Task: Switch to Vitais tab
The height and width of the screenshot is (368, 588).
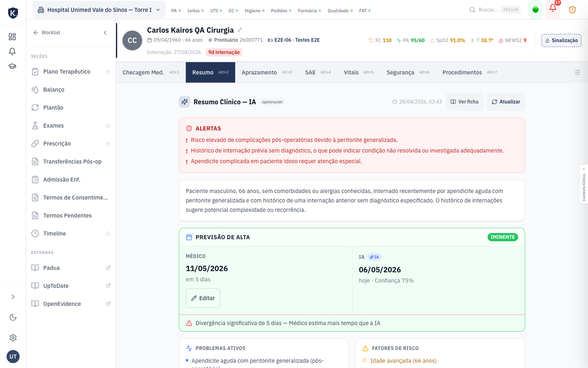Action: [x=359, y=72]
